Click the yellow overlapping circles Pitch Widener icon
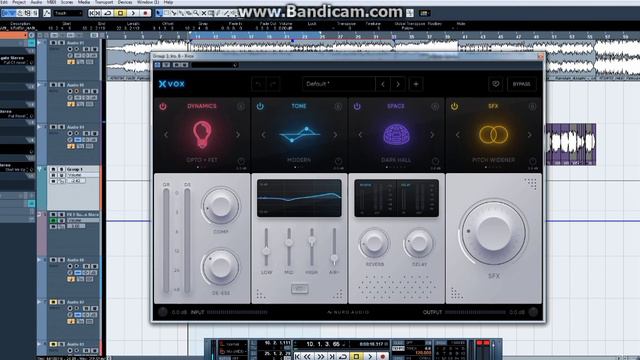The width and height of the screenshot is (640, 360). [493, 134]
